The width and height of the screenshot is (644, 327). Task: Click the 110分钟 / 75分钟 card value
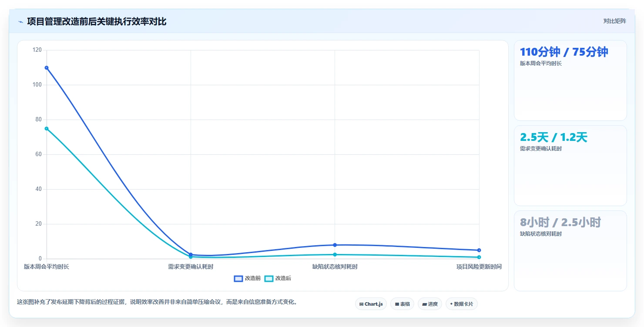(564, 52)
